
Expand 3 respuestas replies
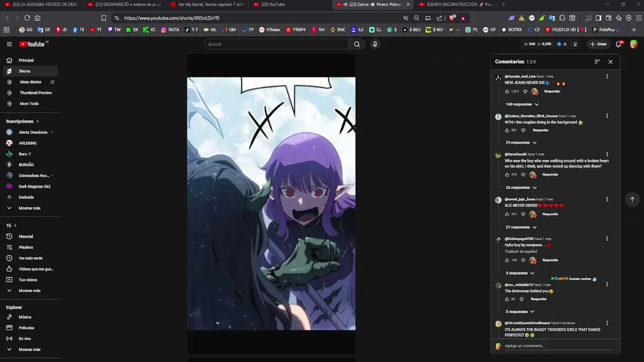pos(520,273)
